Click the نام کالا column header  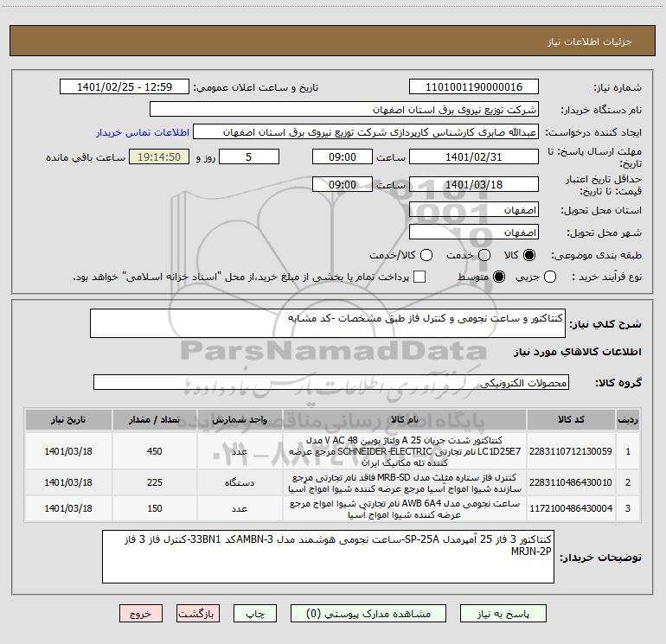coord(405,419)
